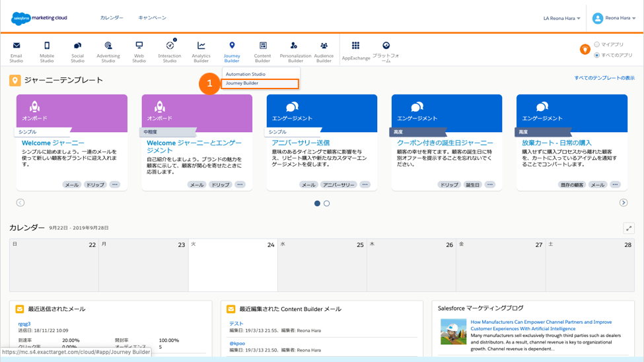Open Audience Builder icon

click(x=324, y=45)
